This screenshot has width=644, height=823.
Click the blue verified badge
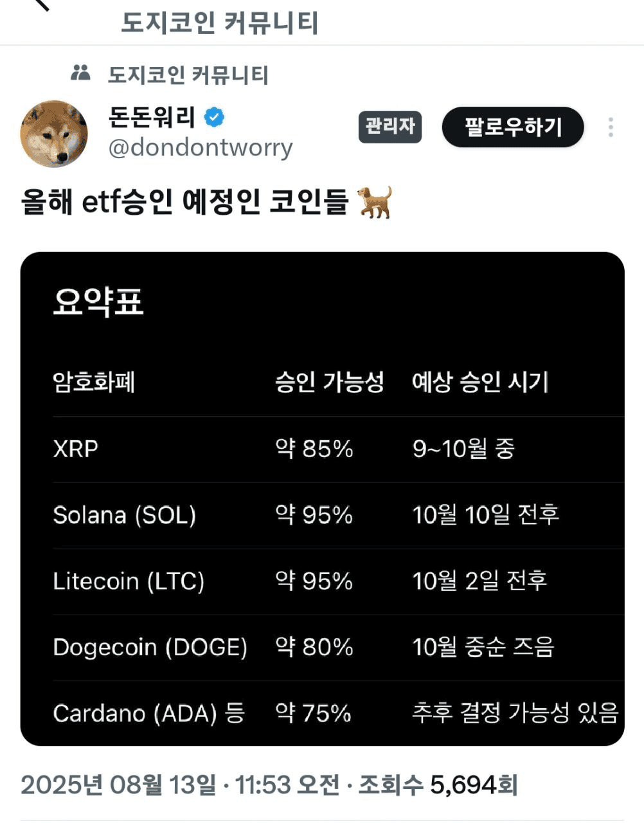215,117
